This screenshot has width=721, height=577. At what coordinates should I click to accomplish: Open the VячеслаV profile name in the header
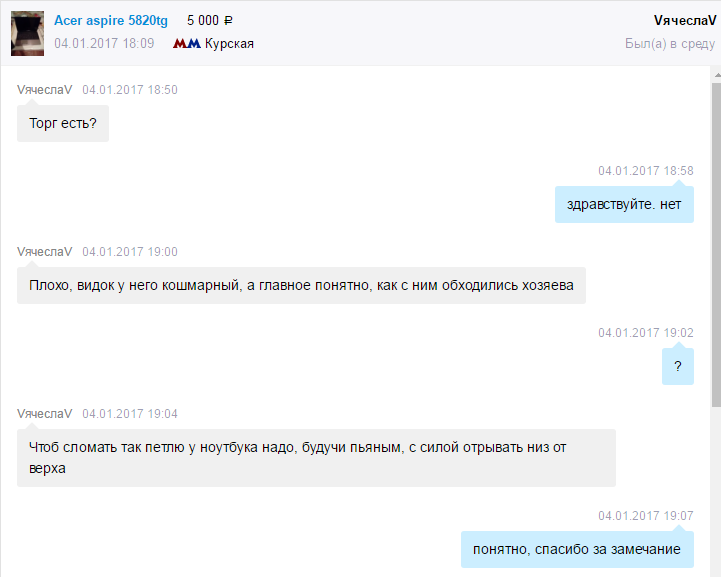[684, 21]
